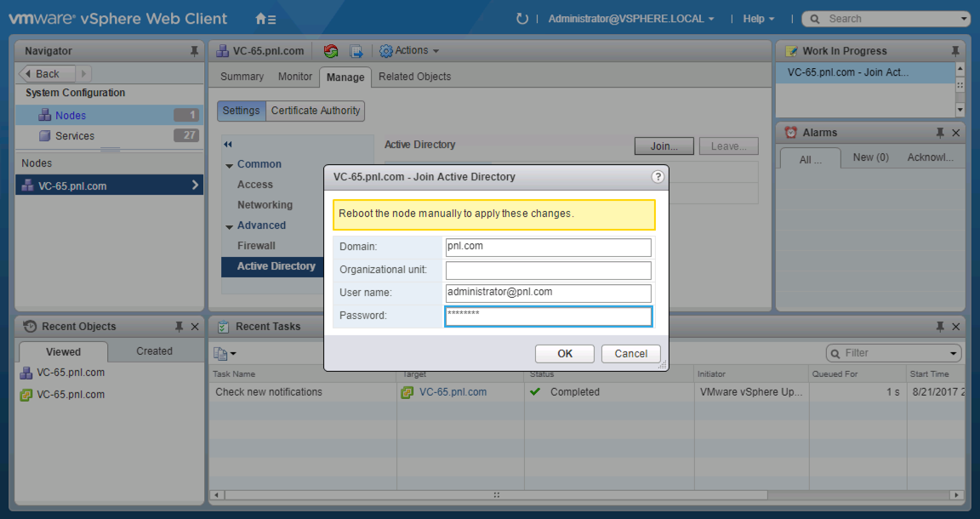Viewport: 980px width, 519px height.
Task: Click the Recent Tasks clipboard icon
Action: (223, 327)
